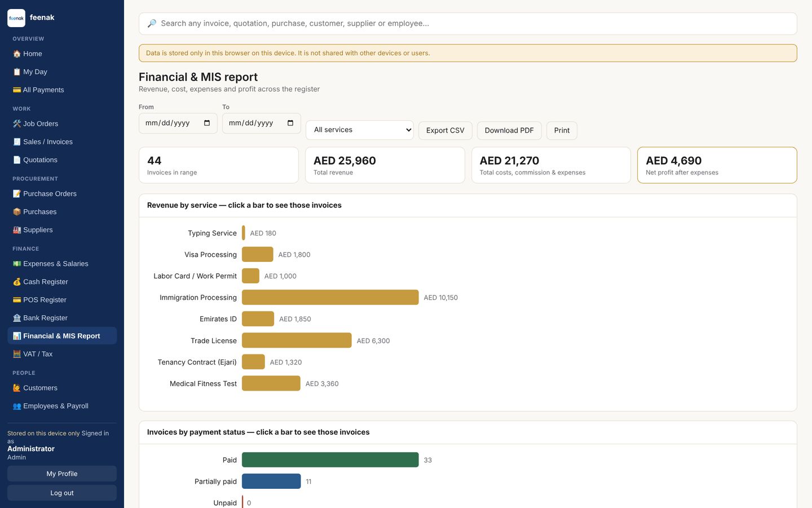The width and height of the screenshot is (812, 508).
Task: Click the Download PDF button
Action: click(x=509, y=130)
